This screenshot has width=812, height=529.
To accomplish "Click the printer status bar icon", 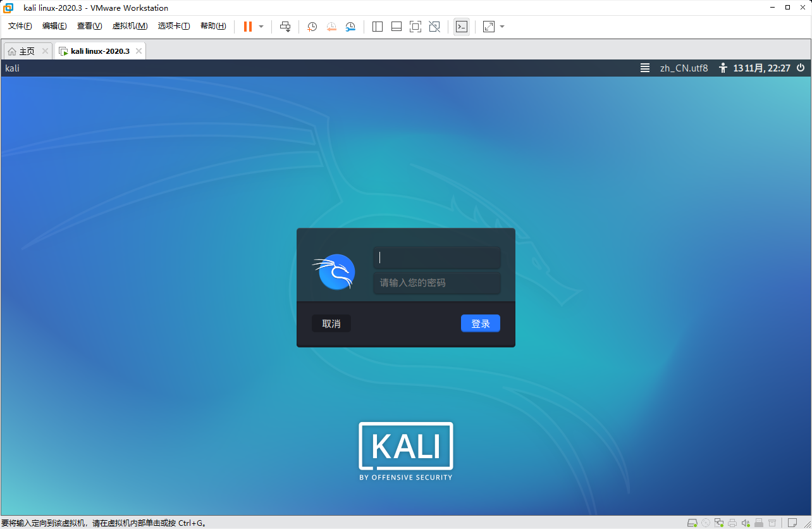I will pos(732,523).
